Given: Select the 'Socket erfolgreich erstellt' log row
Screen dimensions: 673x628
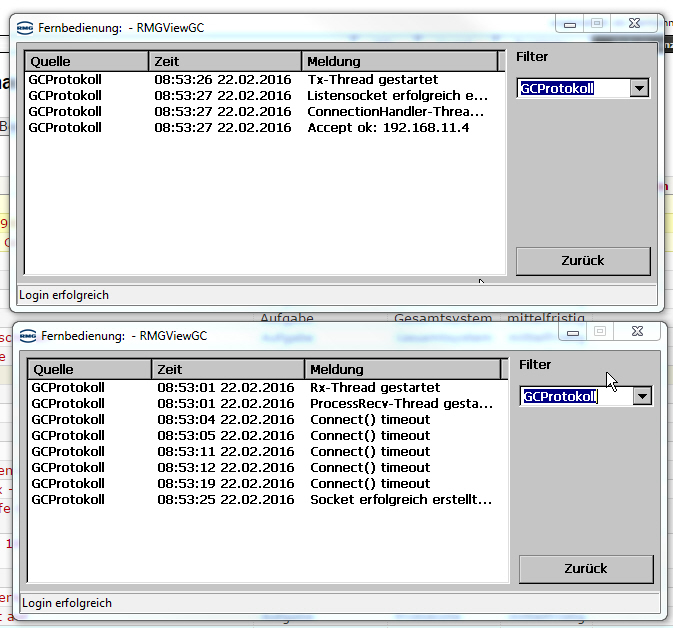Looking at the screenshot, I should click(x=400, y=499).
